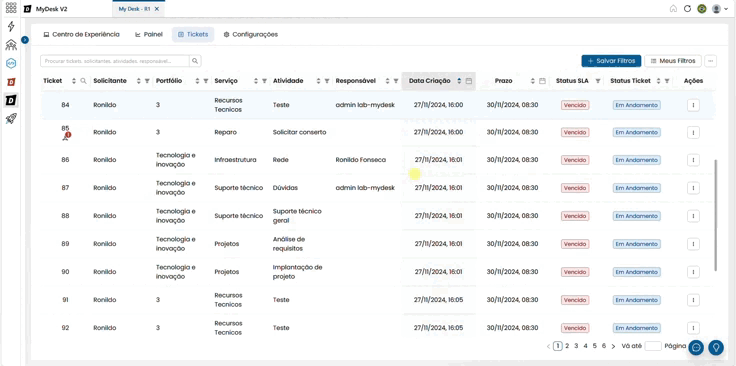The width and height of the screenshot is (736, 366).
Task: Sort the Responsável column
Action: pyautogui.click(x=388, y=81)
